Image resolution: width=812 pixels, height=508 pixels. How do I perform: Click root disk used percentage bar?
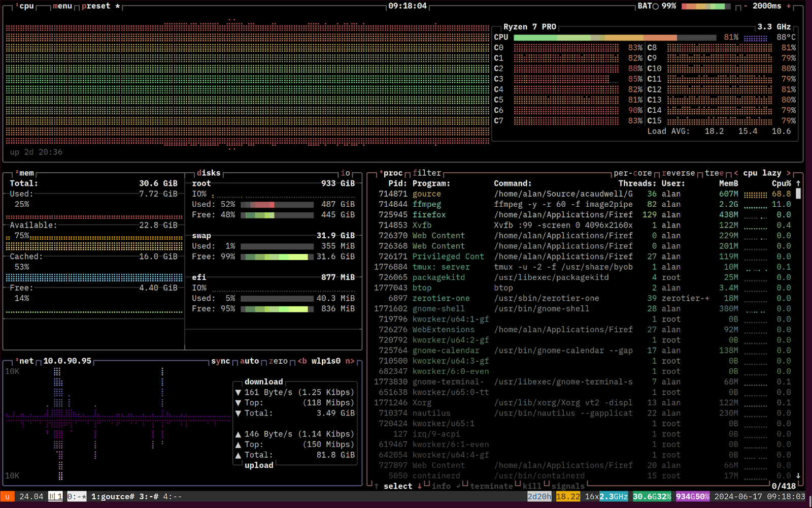point(277,204)
